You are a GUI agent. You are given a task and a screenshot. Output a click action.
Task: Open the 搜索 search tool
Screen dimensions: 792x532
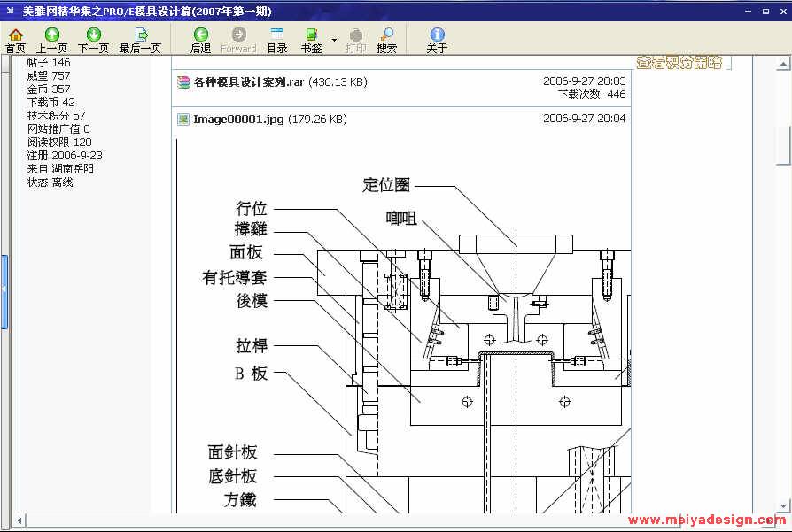point(386,40)
